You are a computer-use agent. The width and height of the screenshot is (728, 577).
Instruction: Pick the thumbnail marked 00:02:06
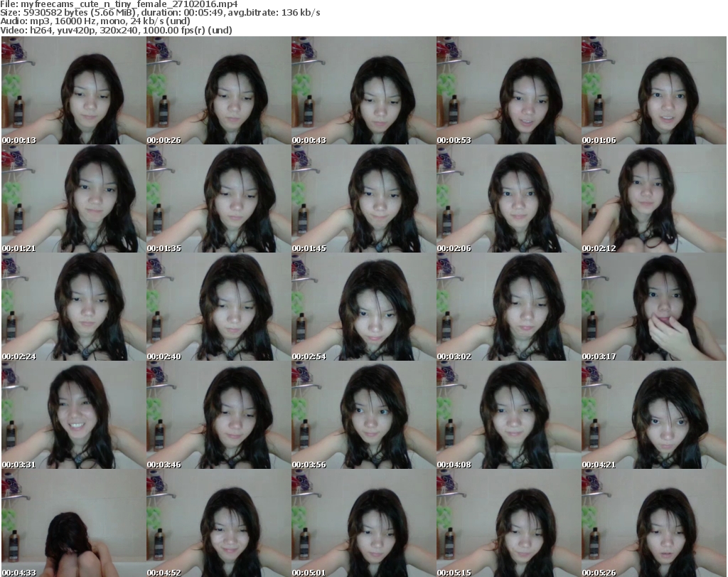point(508,198)
